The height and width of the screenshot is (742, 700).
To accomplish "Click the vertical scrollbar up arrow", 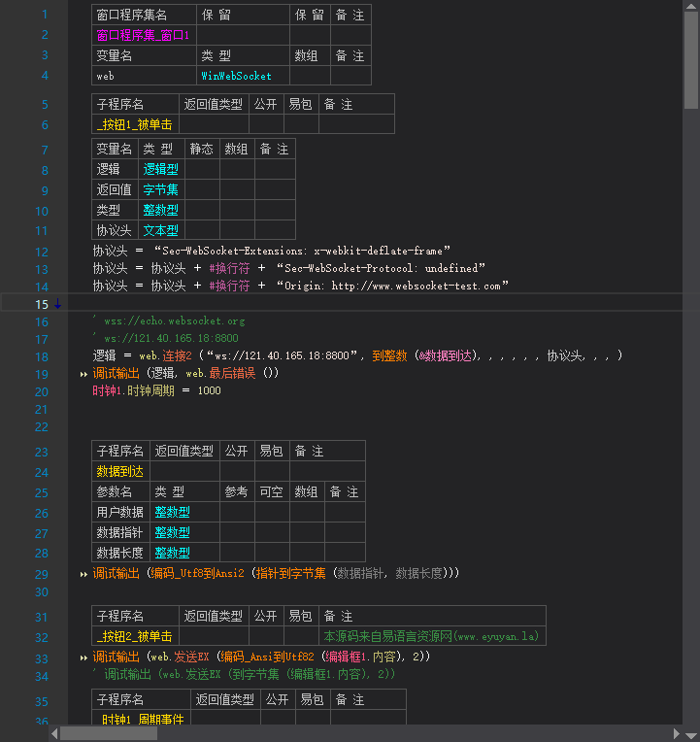I will (691, 6).
